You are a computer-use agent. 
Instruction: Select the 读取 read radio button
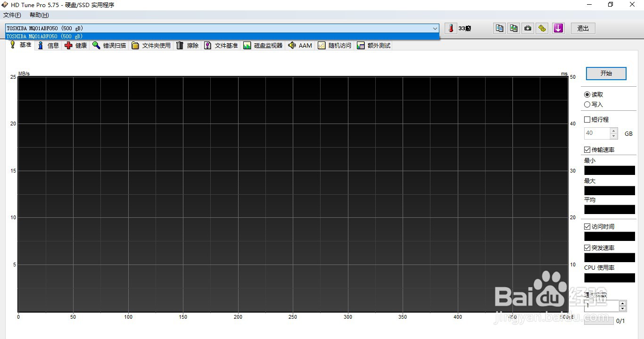point(594,95)
